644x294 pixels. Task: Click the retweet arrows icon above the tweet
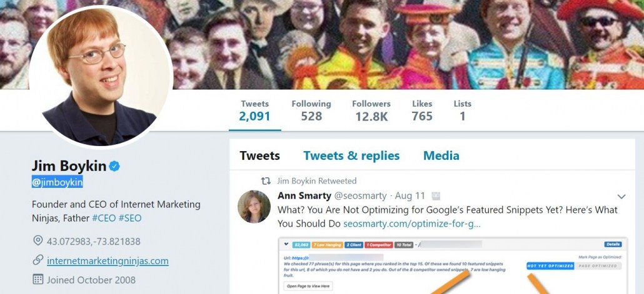tap(266, 181)
